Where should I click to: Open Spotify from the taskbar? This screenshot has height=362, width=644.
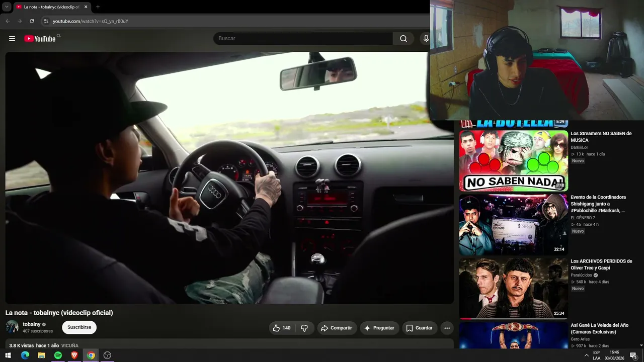coord(58,355)
